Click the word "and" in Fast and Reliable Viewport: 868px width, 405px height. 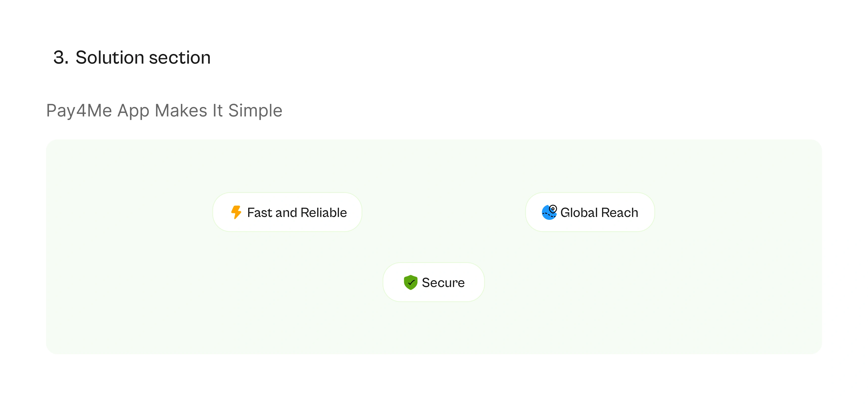click(x=286, y=213)
